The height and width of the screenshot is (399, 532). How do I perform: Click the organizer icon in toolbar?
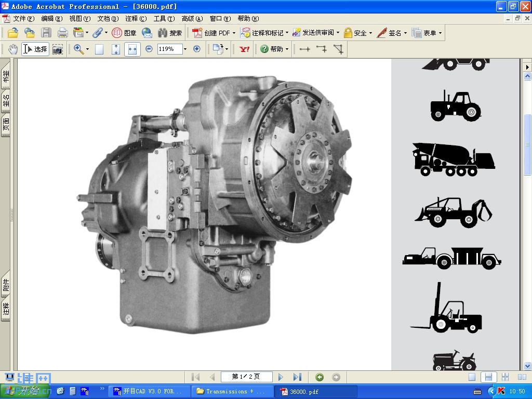[78, 33]
